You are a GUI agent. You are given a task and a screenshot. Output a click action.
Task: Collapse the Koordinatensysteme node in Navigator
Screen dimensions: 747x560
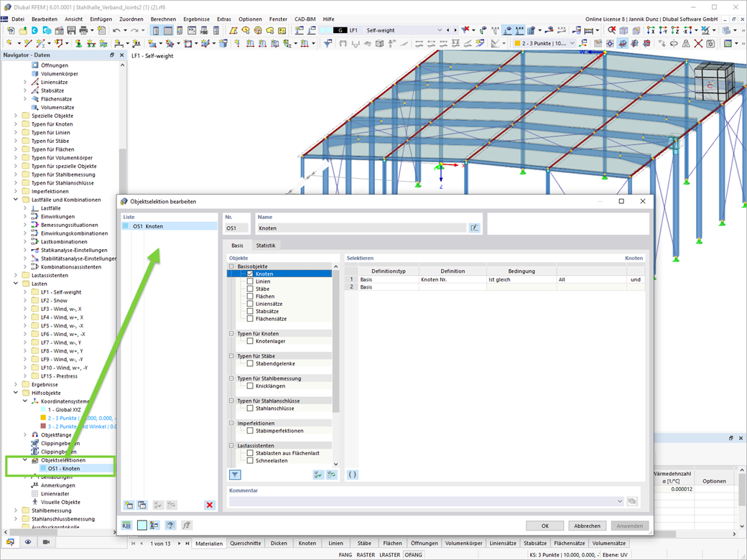(x=25, y=401)
